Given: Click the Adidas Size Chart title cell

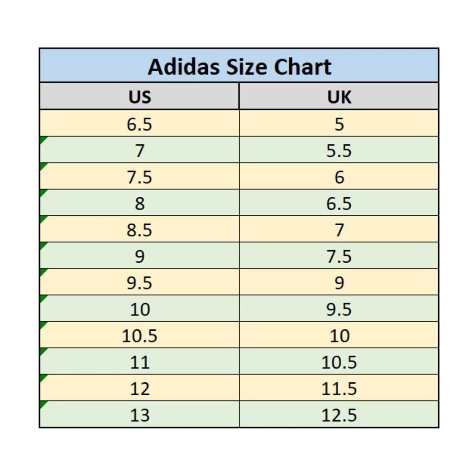Looking at the screenshot, I should [239, 66].
